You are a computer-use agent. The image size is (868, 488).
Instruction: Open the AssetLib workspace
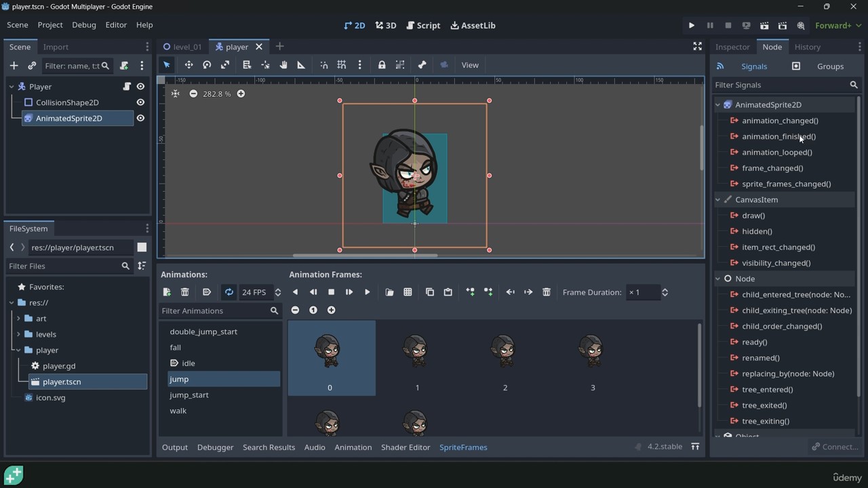[473, 25]
